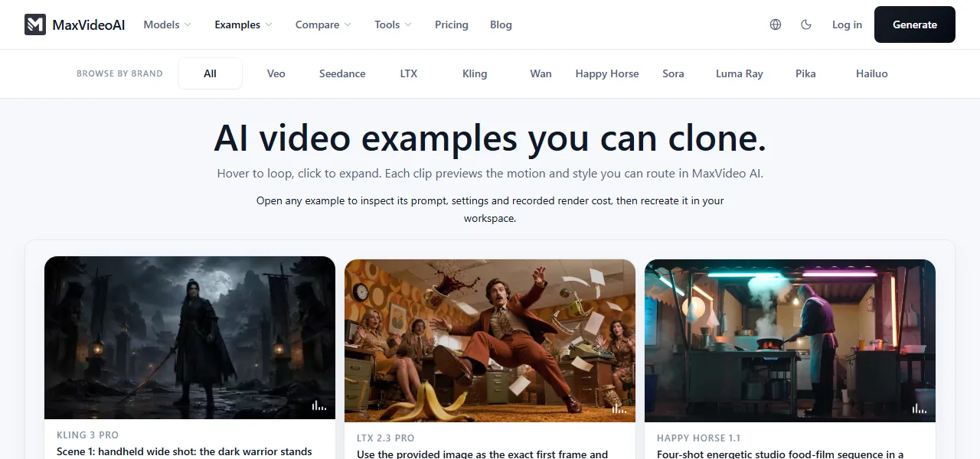980x459 pixels.
Task: Filter examples by Pika brand
Action: coord(805,73)
